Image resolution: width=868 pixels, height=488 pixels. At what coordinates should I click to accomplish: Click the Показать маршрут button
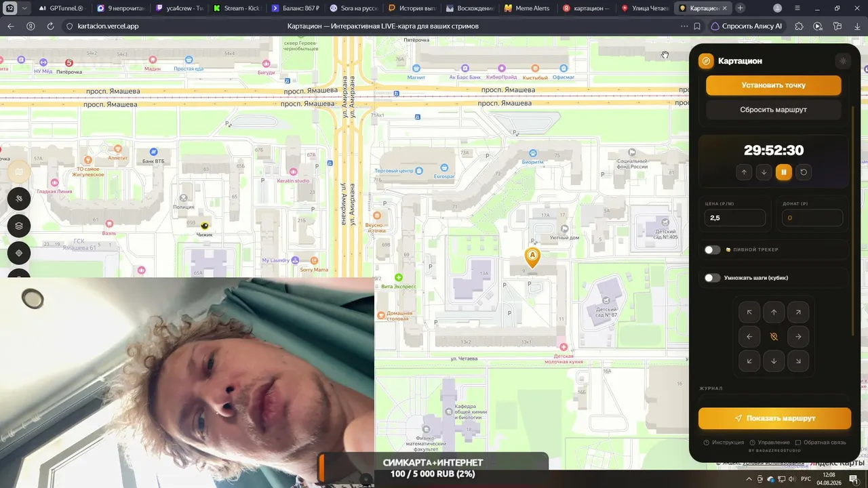774,418
